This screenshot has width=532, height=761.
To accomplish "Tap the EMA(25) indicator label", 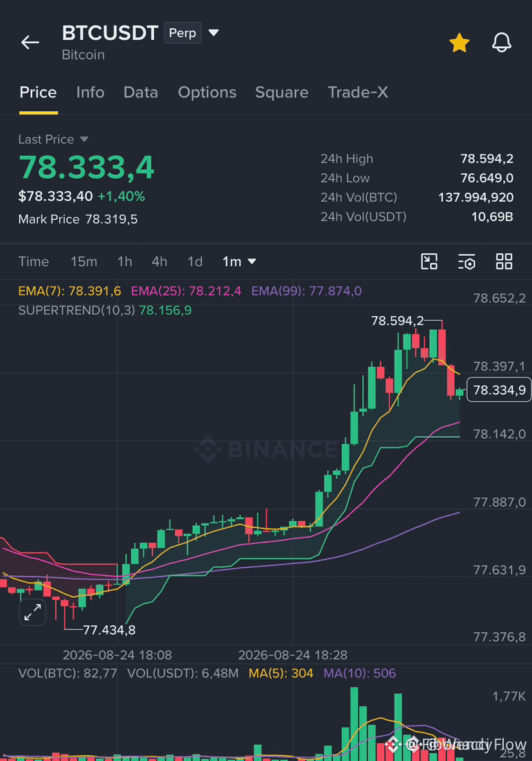I will 186,291.
